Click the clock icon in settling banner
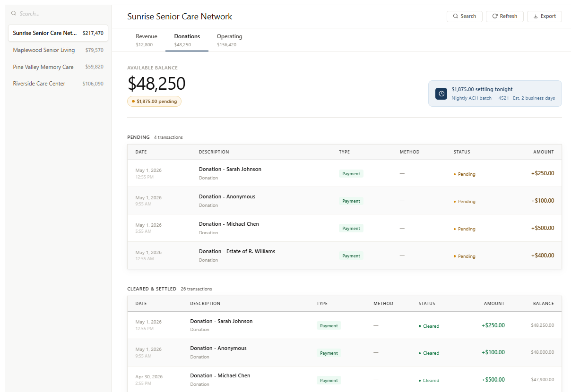This screenshot has height=392, width=571. (441, 94)
